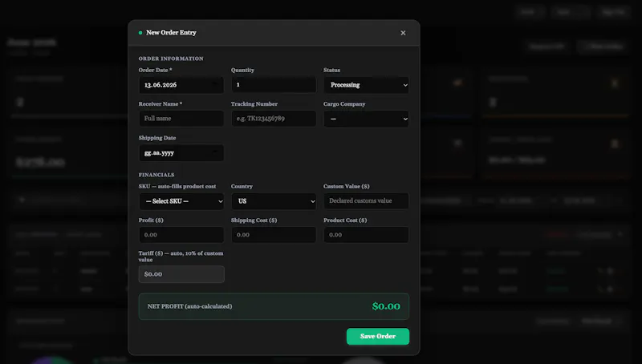This screenshot has width=642, height=364.
Task: Click the Shipping Date field
Action: [x=181, y=153]
